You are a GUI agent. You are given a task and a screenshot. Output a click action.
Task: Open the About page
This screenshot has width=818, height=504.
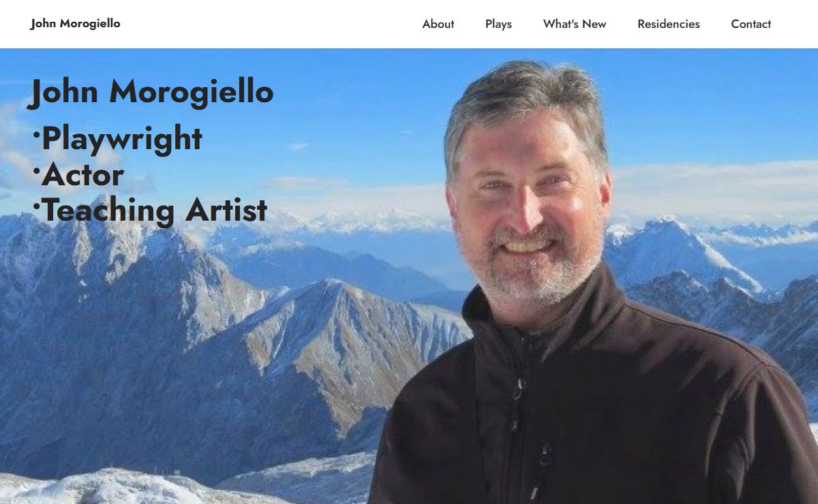[438, 24]
